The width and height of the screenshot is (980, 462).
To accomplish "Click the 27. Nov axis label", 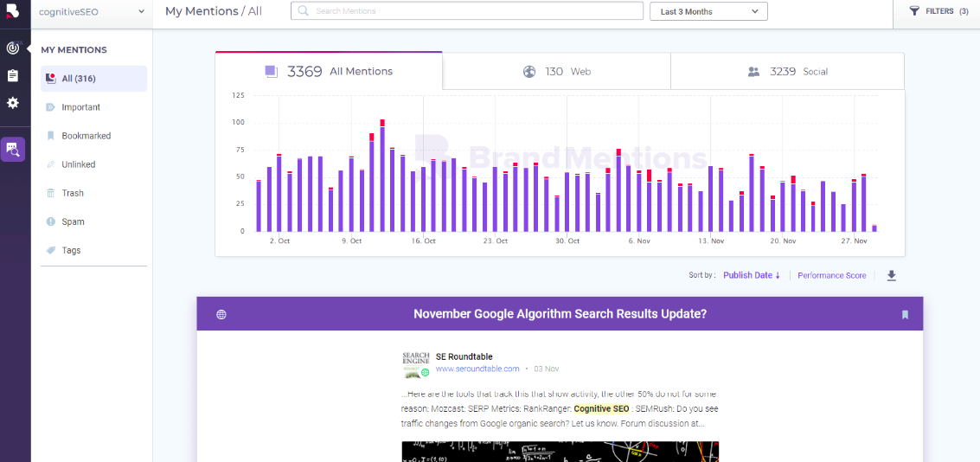I will 854,241.
